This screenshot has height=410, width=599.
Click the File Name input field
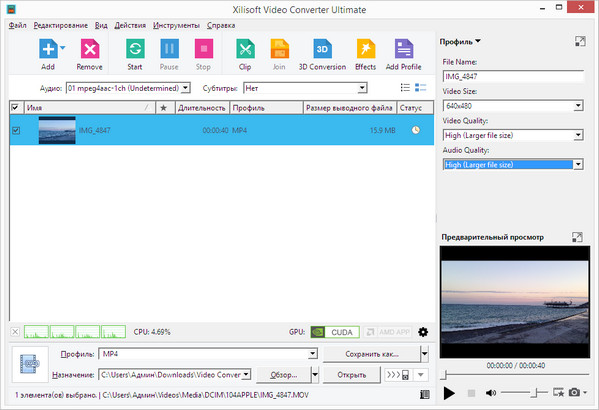point(513,76)
